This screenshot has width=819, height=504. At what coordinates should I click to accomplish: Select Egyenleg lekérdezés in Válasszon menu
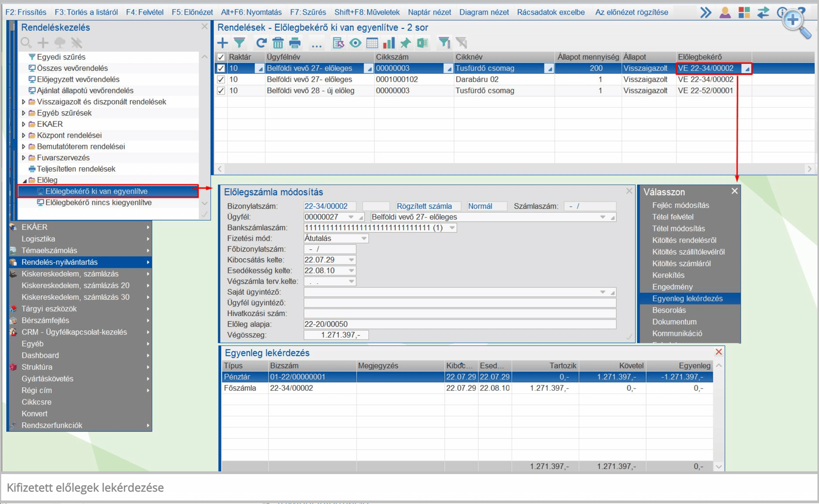pos(687,299)
